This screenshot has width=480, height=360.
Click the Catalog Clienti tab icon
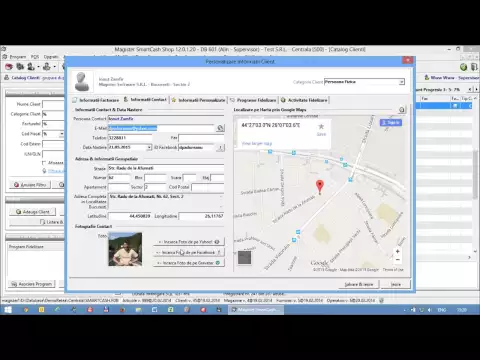click(7, 78)
